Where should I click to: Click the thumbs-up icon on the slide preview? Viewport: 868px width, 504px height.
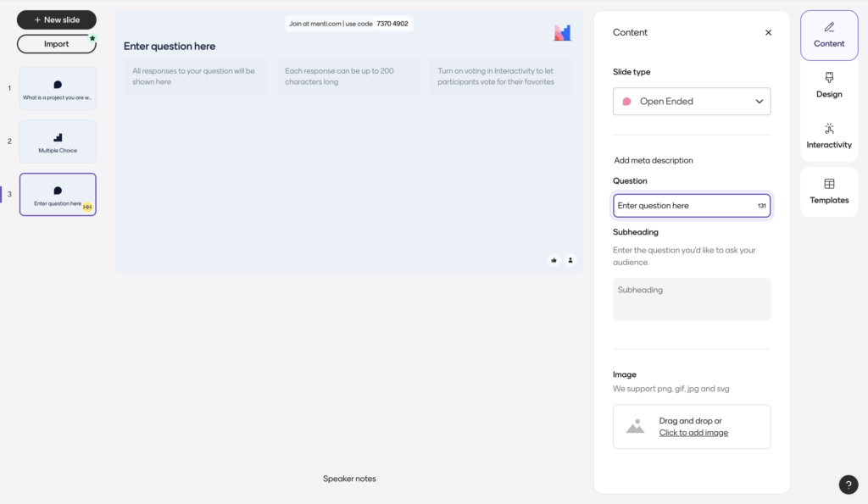pyautogui.click(x=554, y=260)
